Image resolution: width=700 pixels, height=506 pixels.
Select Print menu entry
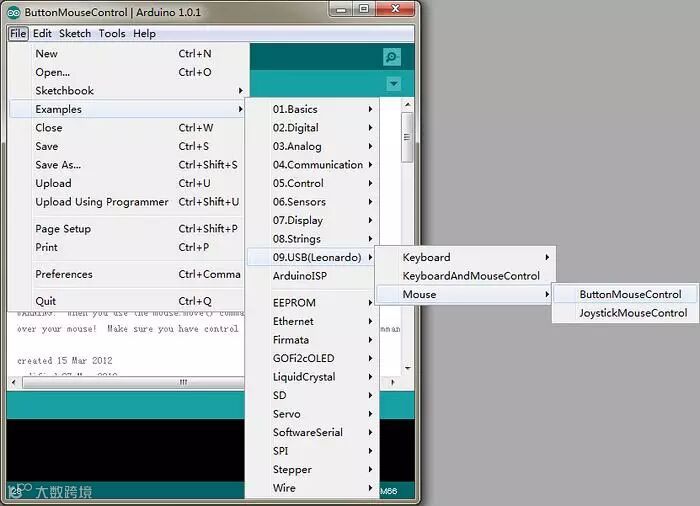tap(126, 247)
